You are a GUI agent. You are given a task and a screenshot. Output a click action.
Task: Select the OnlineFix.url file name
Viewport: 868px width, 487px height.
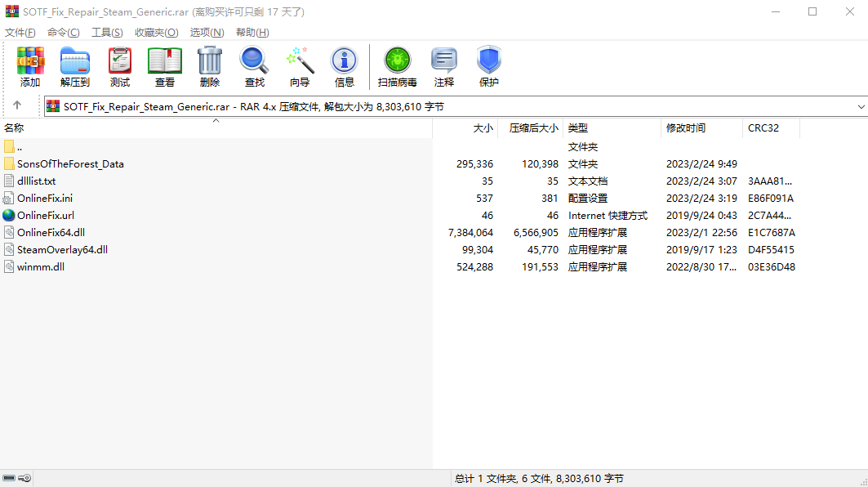point(46,216)
